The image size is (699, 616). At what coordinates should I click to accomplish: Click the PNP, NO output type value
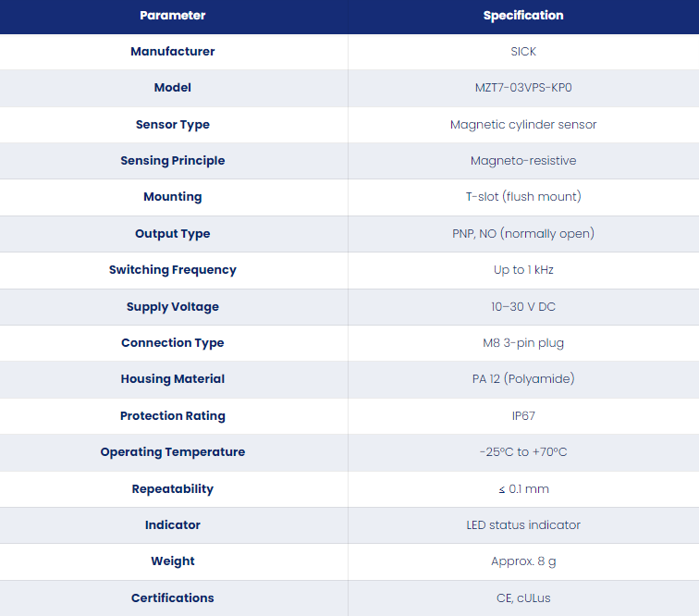point(523,234)
